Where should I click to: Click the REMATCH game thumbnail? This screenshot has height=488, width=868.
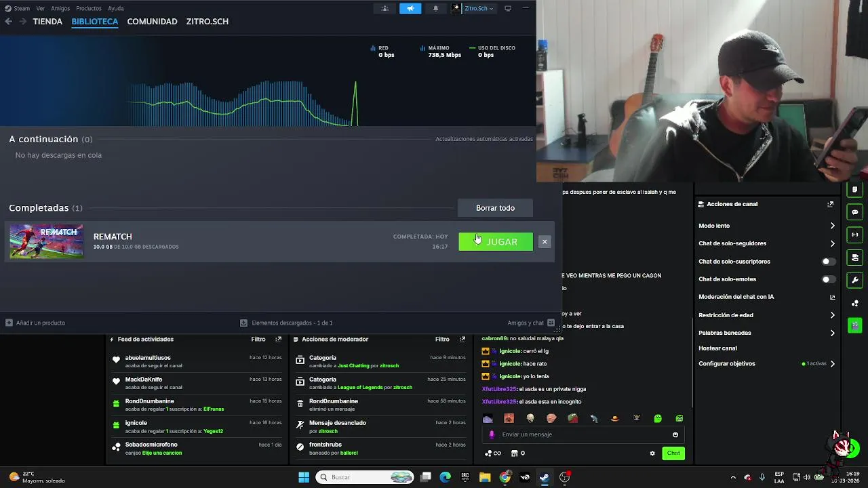[x=46, y=242]
